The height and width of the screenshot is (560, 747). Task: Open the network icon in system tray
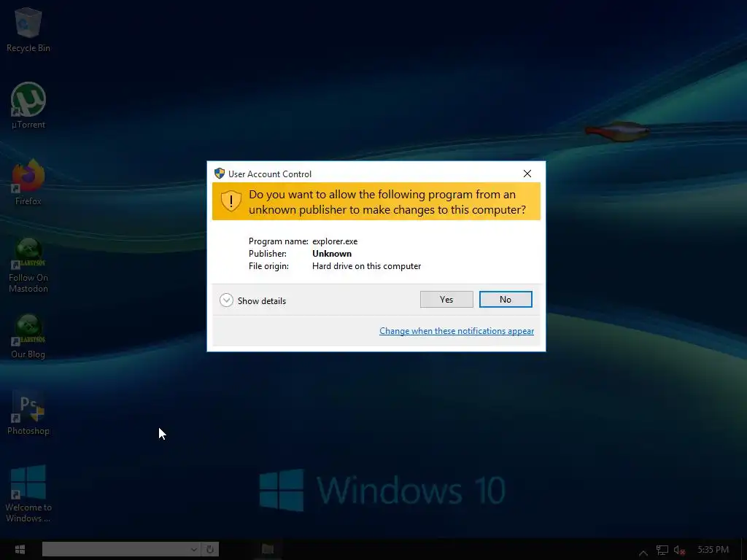click(x=662, y=550)
